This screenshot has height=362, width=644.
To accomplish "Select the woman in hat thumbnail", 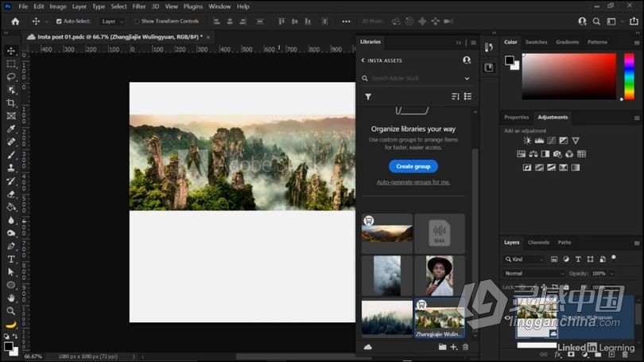I will pos(439,275).
